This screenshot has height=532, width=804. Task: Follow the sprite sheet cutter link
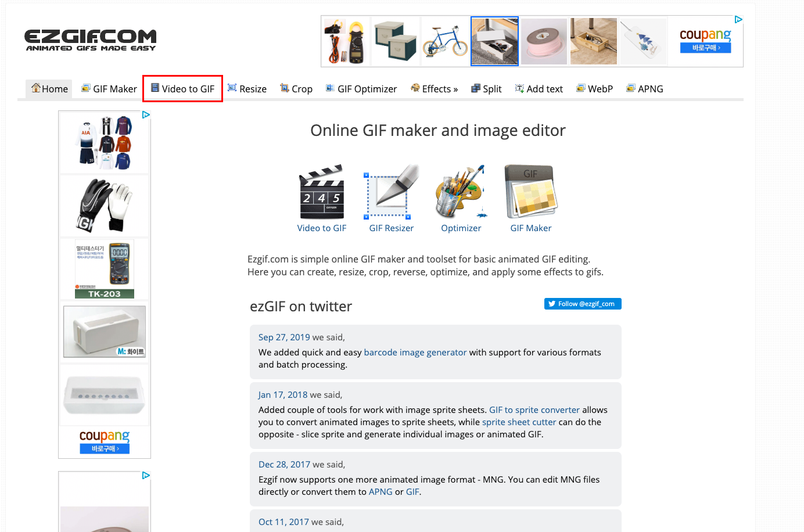point(519,422)
